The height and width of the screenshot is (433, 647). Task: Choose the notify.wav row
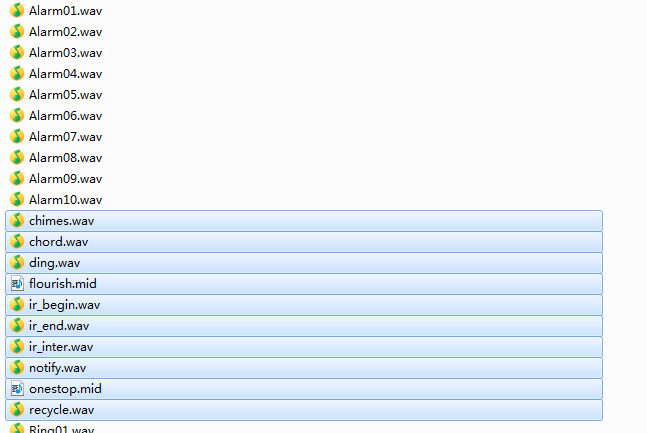(304, 368)
